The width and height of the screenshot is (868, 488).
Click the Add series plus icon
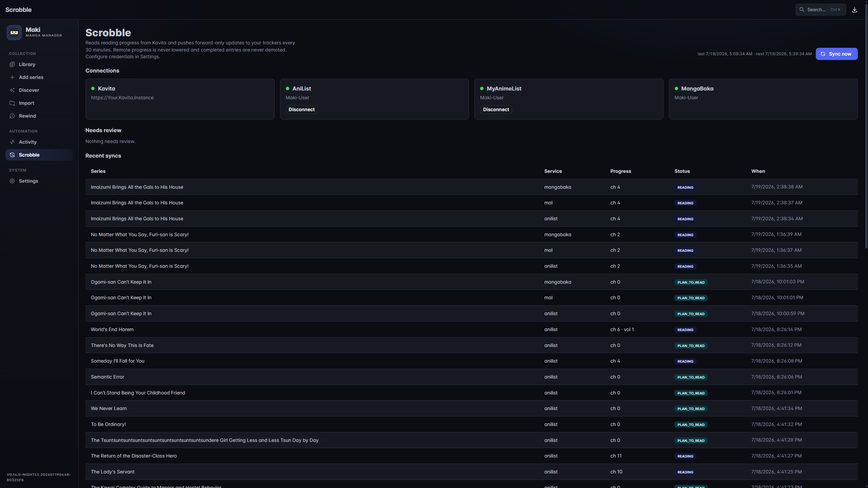coord(12,77)
